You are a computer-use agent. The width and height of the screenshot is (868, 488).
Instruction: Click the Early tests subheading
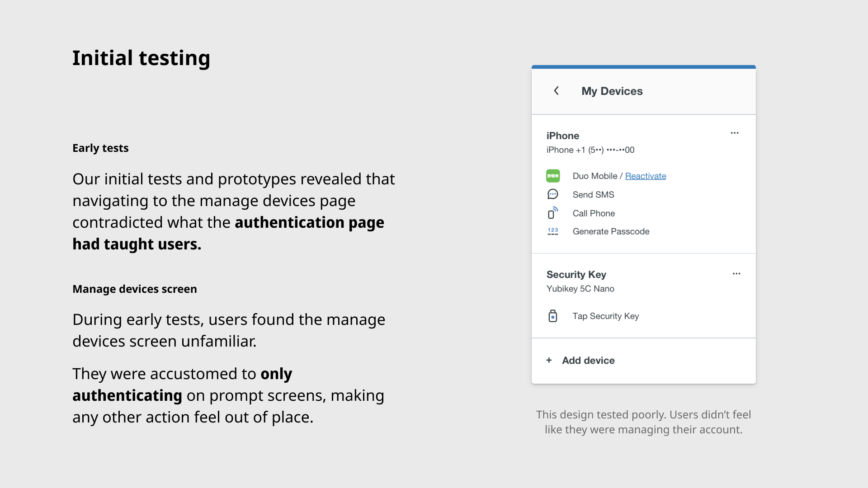point(100,148)
